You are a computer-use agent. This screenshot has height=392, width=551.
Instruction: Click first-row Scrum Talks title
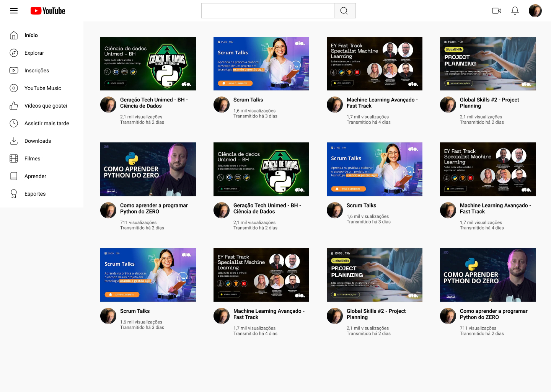pos(248,100)
